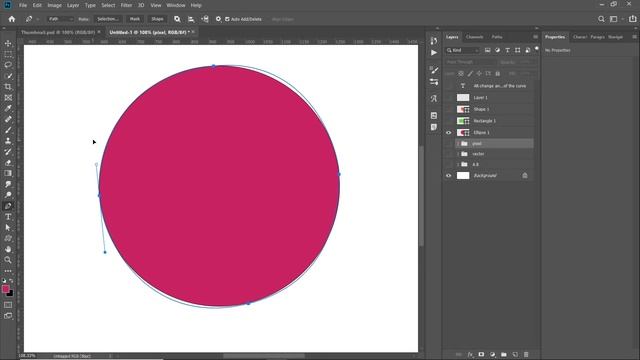The image size is (640, 360).
Task: Filter layers by pixel layers icon
Action: pos(487,50)
